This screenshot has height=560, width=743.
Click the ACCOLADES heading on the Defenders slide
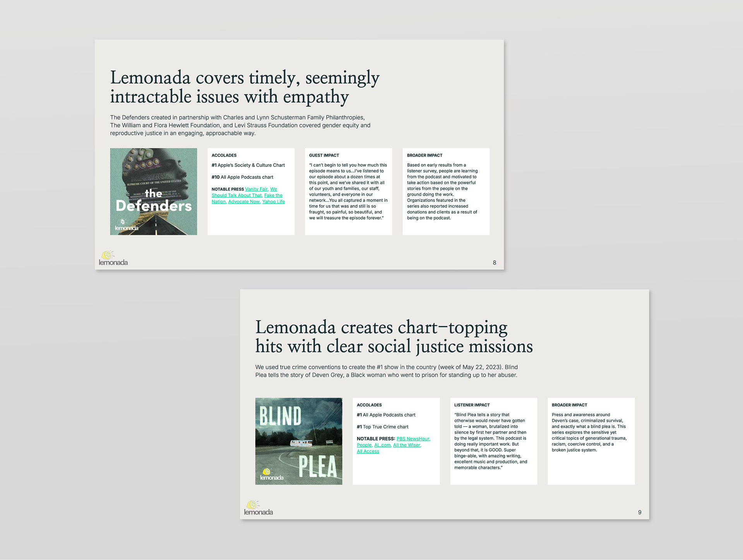[224, 155]
